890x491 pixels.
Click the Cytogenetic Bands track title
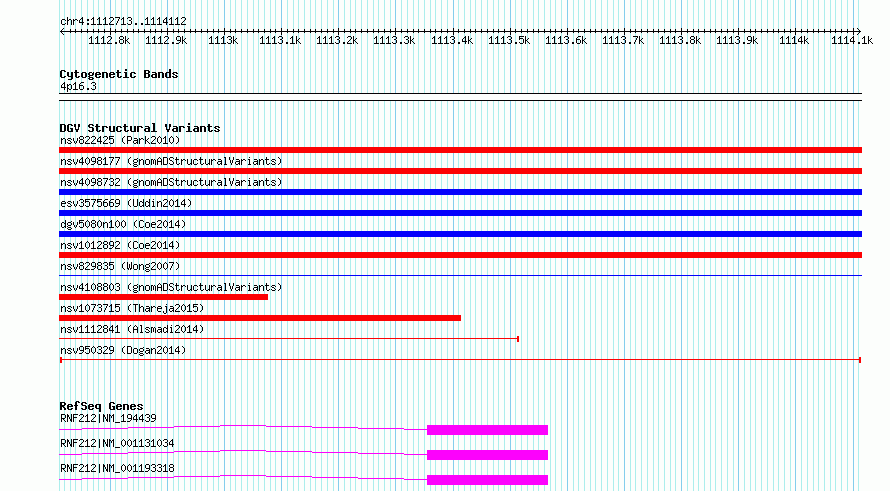[x=119, y=74]
